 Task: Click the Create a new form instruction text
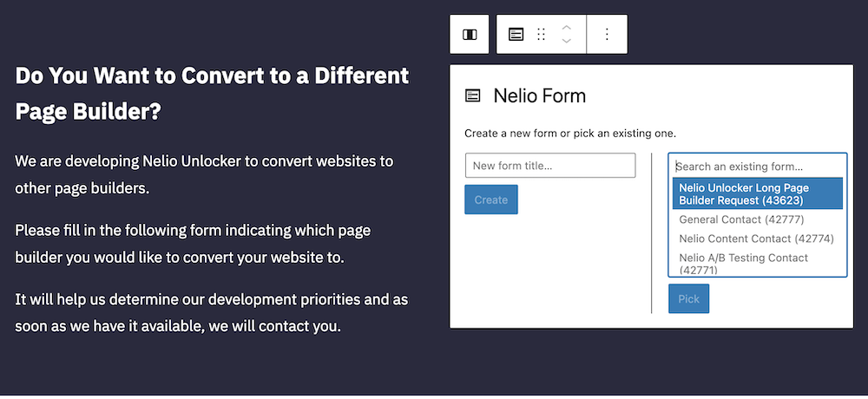(x=570, y=134)
